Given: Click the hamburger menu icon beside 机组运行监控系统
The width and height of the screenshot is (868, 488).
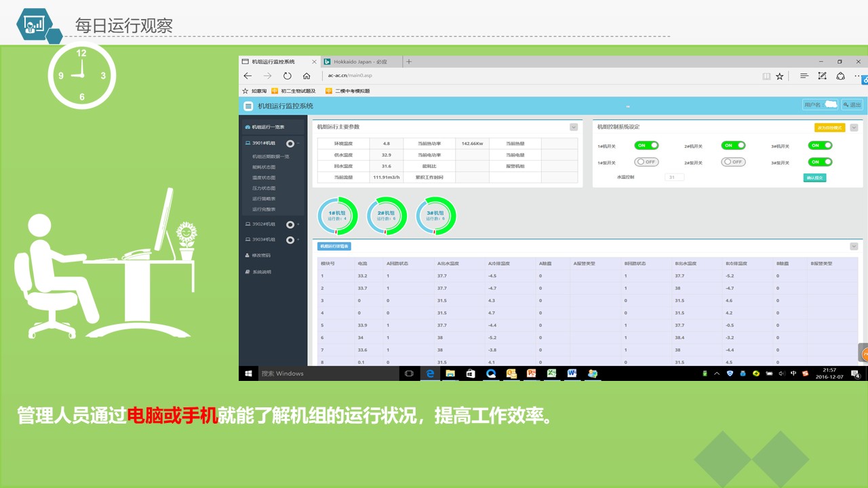Looking at the screenshot, I should [248, 106].
